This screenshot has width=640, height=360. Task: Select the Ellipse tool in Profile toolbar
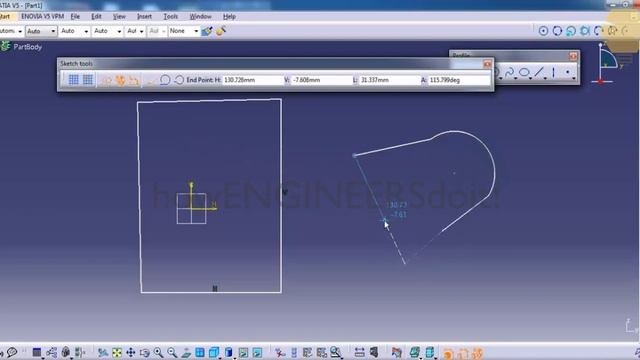pyautogui.click(x=524, y=73)
